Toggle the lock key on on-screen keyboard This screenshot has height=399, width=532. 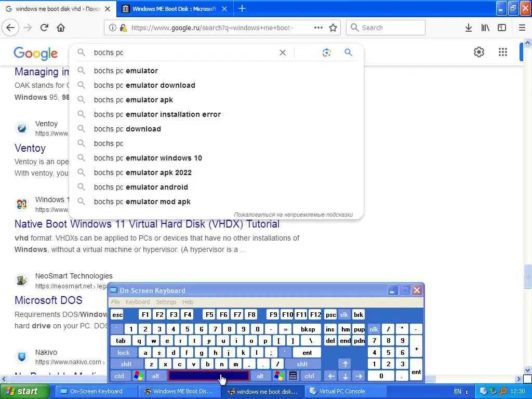(124, 353)
